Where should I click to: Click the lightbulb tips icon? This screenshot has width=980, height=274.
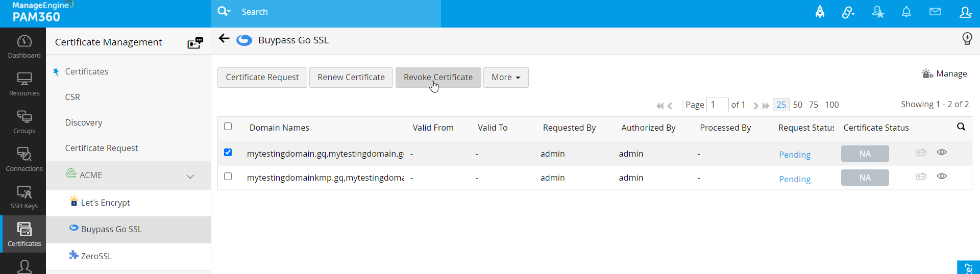(967, 39)
